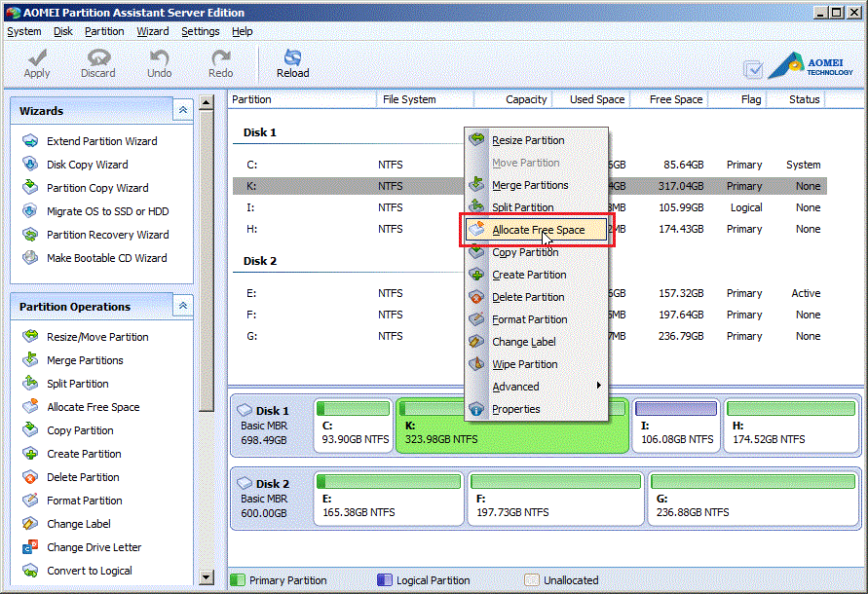Select C: 93.90GB block in disk map
This screenshot has width=868, height=594.
coord(354,426)
